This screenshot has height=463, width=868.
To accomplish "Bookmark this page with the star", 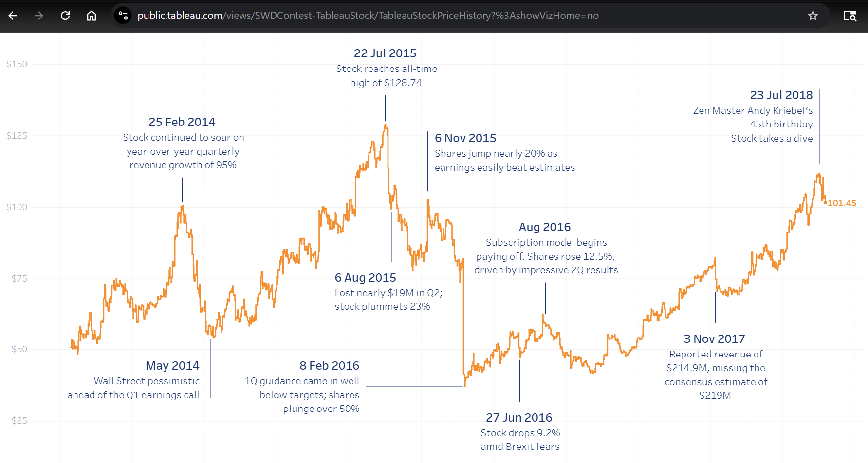I will 813,16.
